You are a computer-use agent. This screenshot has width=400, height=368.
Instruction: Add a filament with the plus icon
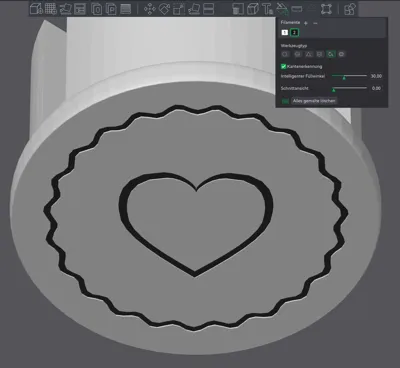coord(306,23)
